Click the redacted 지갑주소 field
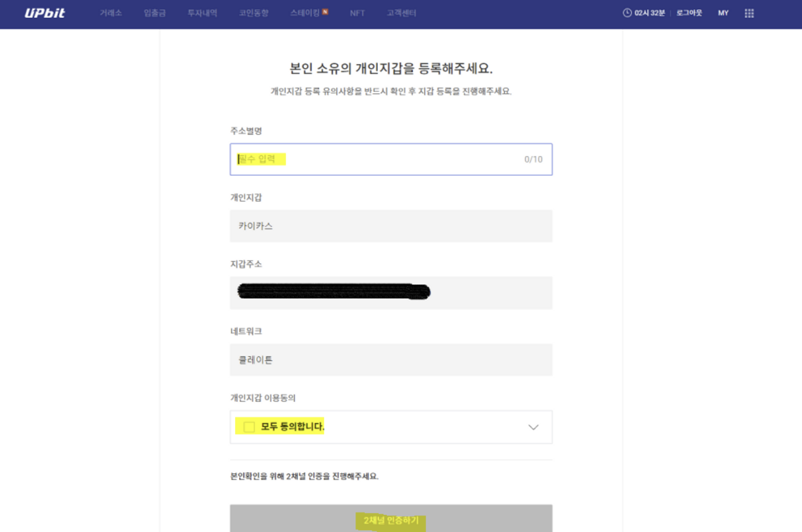The image size is (802, 532). pyautogui.click(x=391, y=292)
